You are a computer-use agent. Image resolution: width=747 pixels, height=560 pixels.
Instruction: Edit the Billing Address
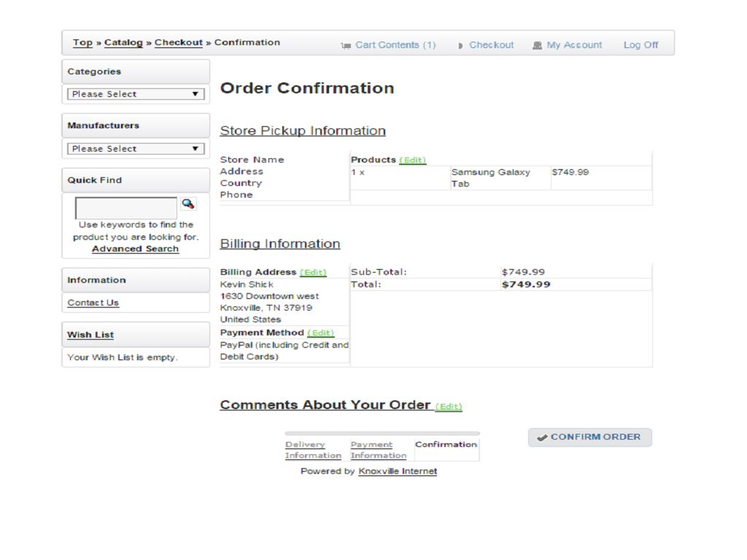point(313,273)
